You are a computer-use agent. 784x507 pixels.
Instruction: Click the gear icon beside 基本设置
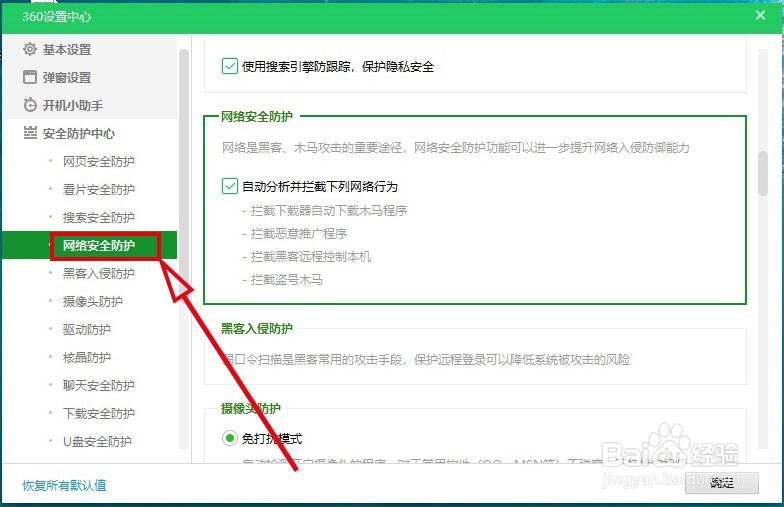pos(30,49)
